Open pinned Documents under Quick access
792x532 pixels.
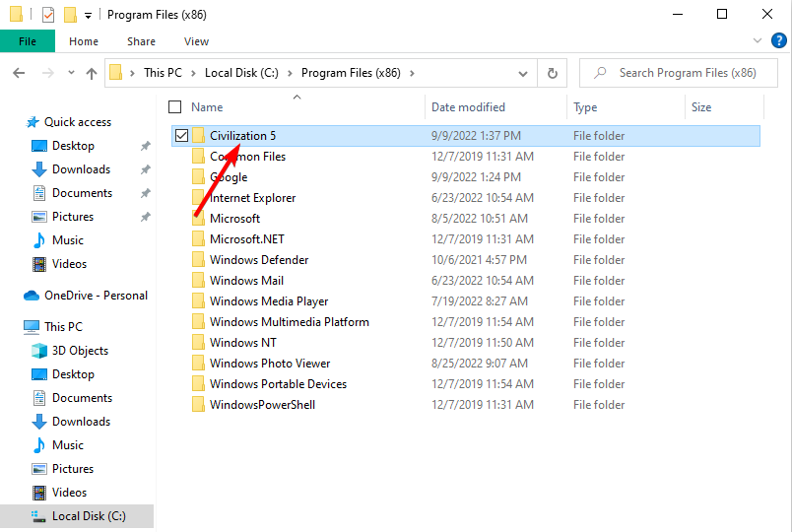point(82,193)
